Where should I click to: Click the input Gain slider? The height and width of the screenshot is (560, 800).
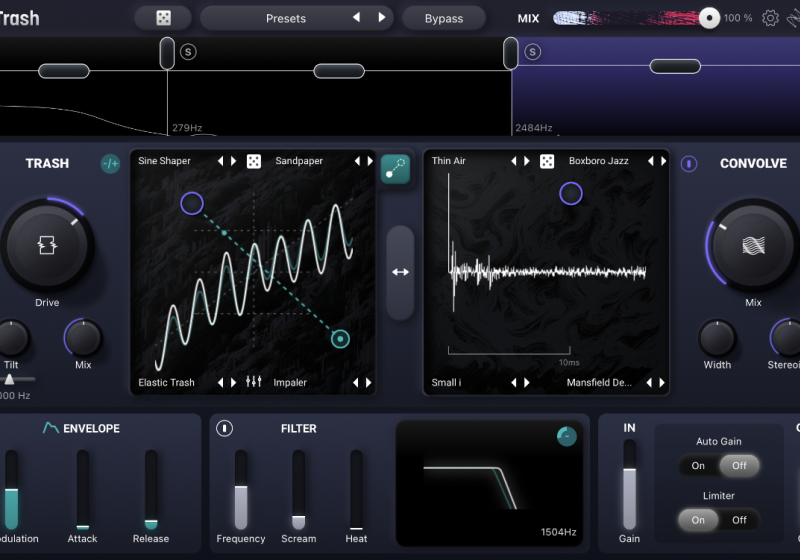click(x=630, y=485)
